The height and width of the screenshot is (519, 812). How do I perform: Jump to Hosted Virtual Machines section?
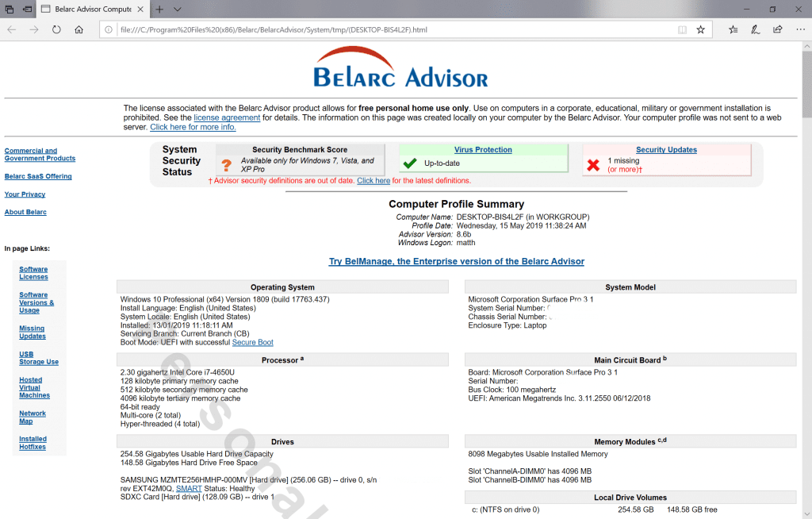[x=35, y=388]
